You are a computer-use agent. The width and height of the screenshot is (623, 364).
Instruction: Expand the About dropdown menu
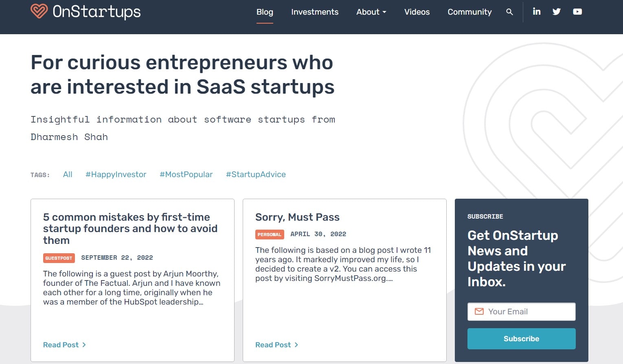point(371,12)
